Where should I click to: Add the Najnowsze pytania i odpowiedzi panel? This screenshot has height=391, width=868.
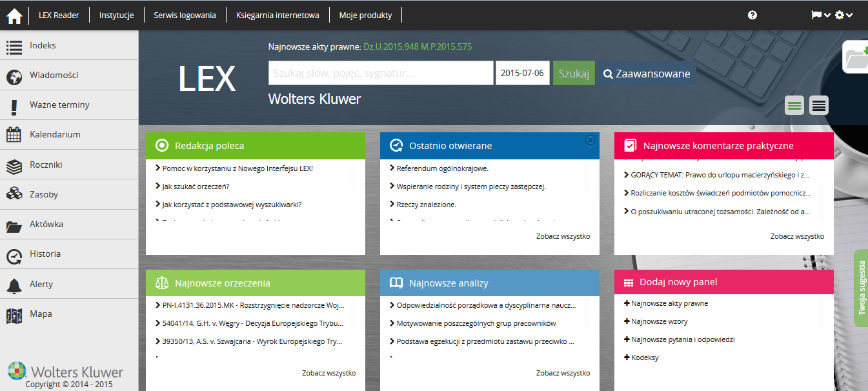tap(680, 339)
